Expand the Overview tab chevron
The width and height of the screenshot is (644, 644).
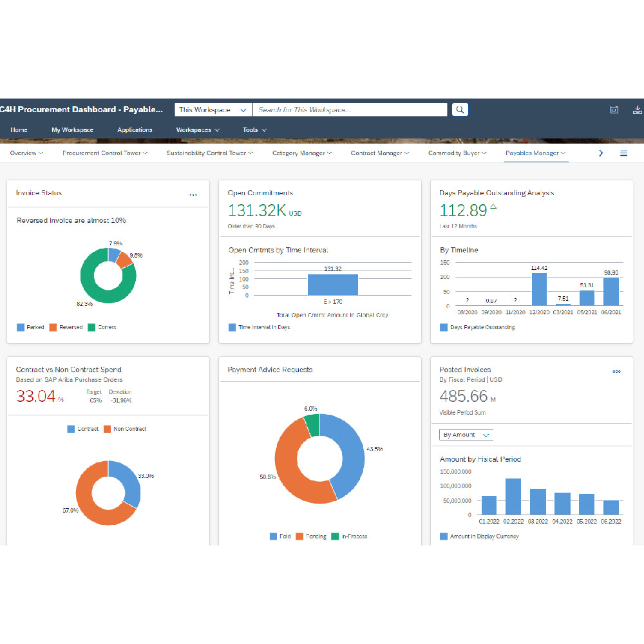pos(41,153)
